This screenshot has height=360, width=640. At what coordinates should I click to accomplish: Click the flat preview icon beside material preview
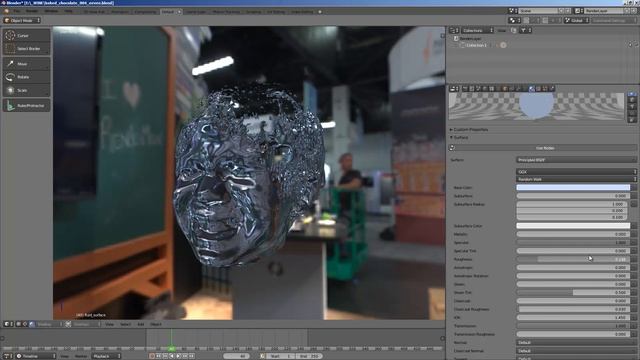[x=632, y=93]
